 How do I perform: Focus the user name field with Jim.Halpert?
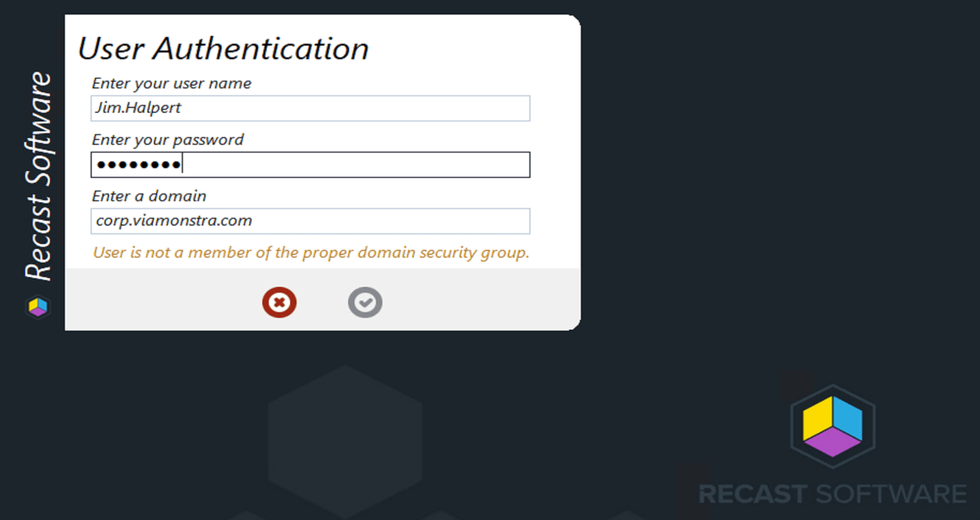click(310, 108)
